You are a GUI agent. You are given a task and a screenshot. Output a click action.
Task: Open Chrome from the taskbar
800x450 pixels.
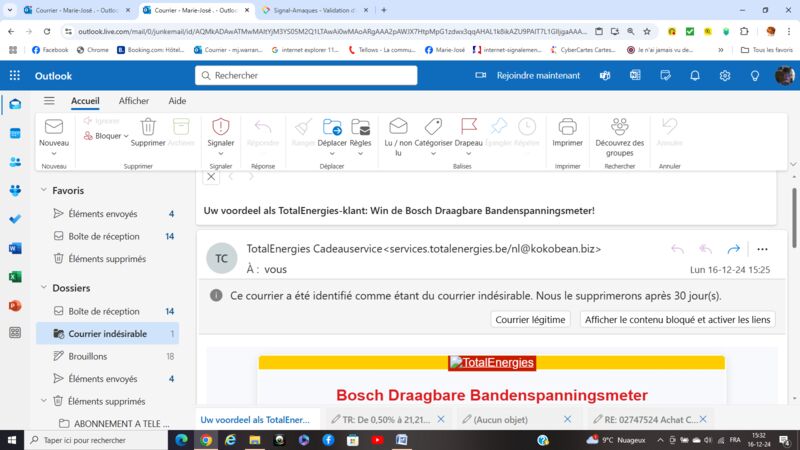tap(206, 440)
